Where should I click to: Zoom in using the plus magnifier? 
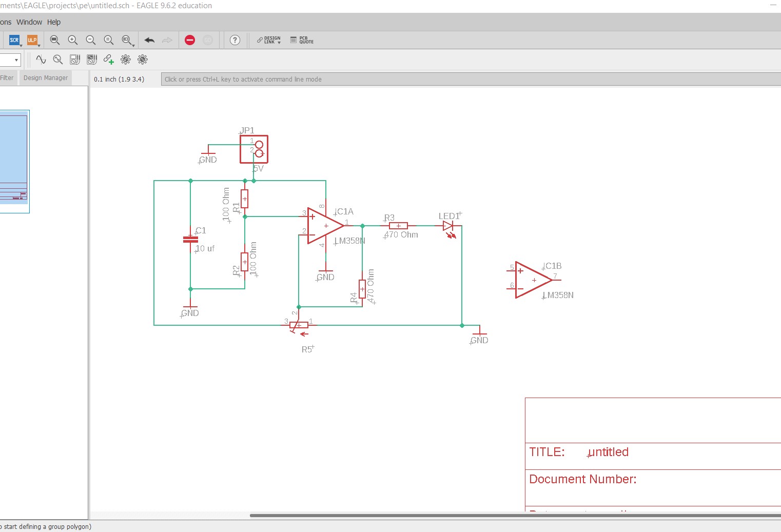73,40
